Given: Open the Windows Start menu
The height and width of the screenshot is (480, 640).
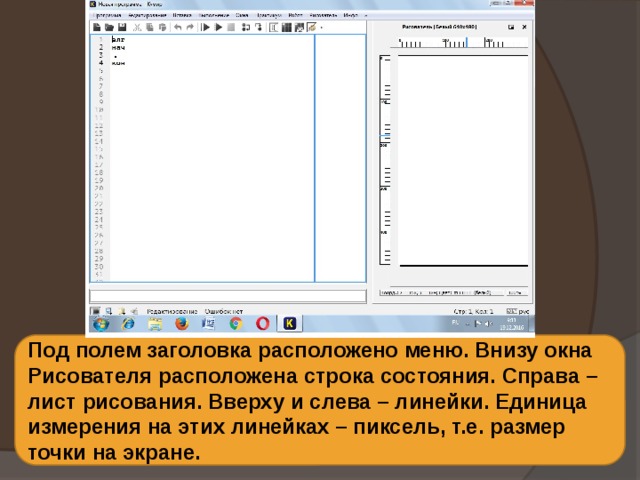Looking at the screenshot, I should click(x=101, y=324).
